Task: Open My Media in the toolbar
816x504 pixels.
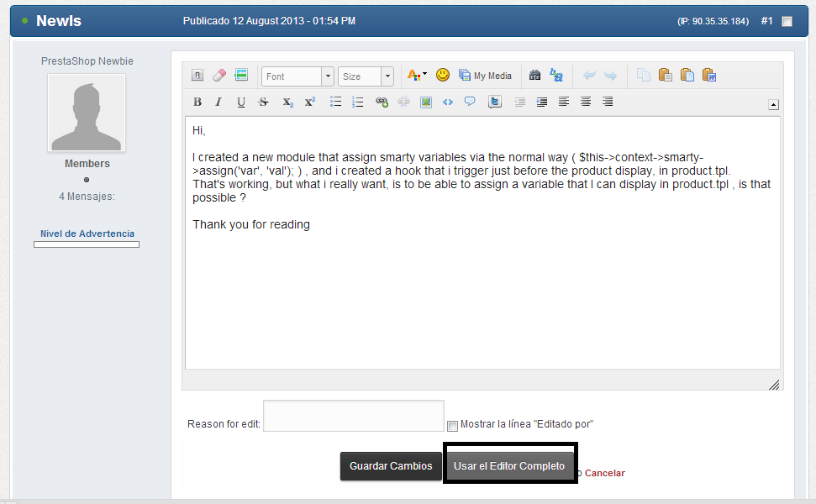Action: pos(486,76)
